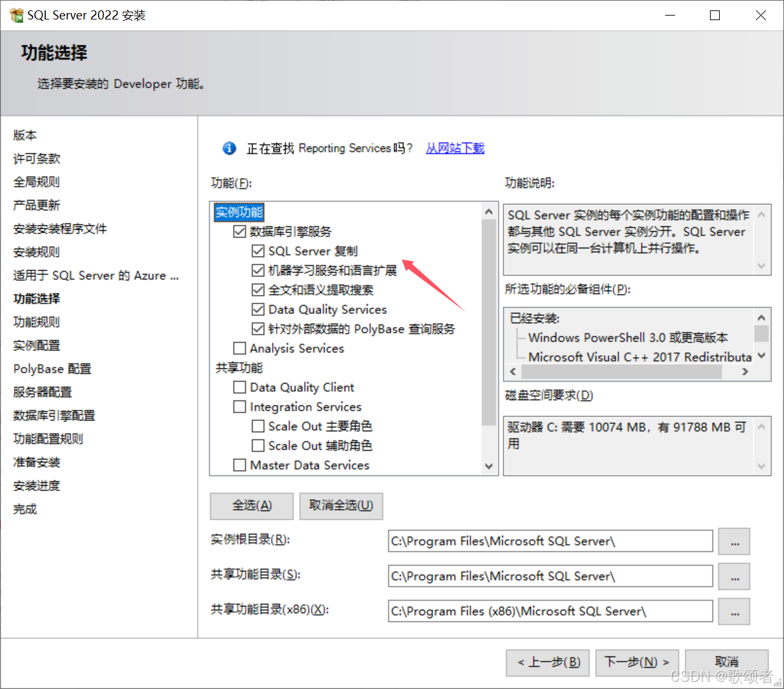Check the Analysis Services checkbox
784x689 pixels.
click(239, 348)
